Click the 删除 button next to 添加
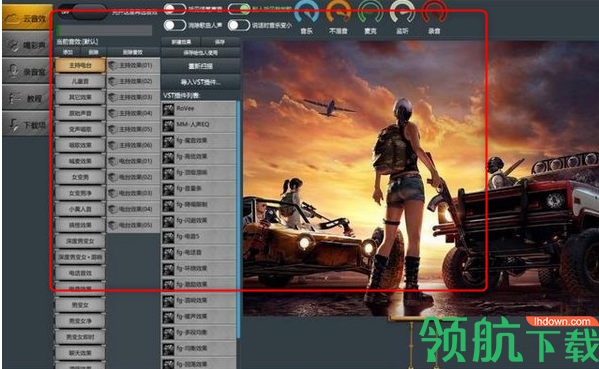599x369 pixels. [93, 52]
